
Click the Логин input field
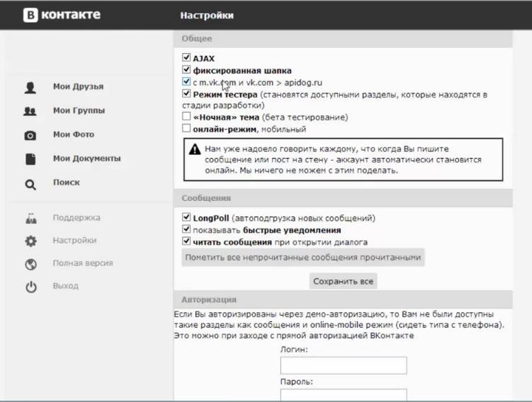[x=344, y=365]
